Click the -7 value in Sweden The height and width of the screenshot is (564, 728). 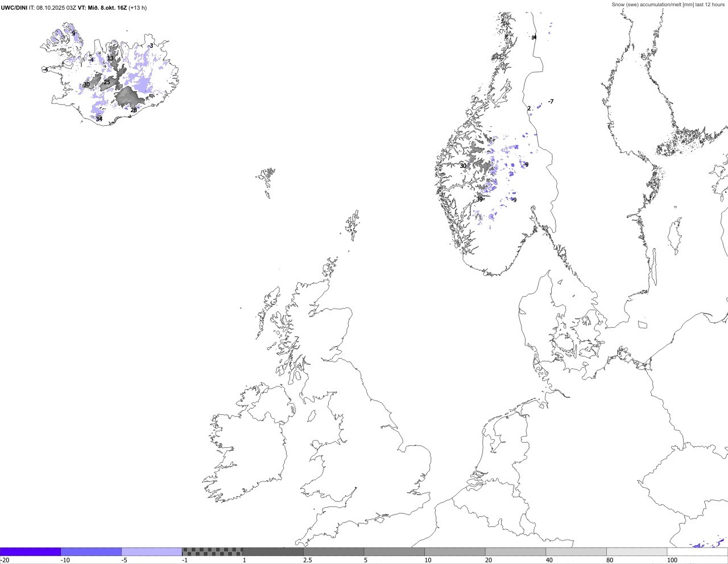click(551, 101)
